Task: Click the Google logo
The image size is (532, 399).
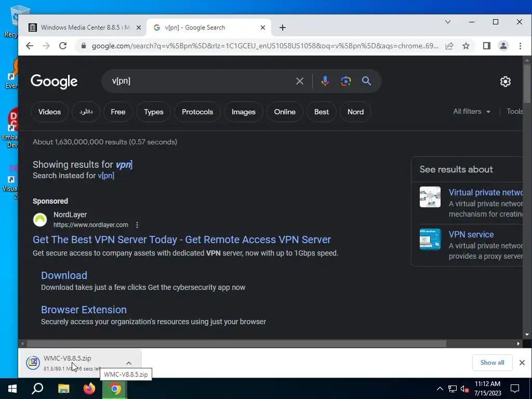Action: click(54, 82)
